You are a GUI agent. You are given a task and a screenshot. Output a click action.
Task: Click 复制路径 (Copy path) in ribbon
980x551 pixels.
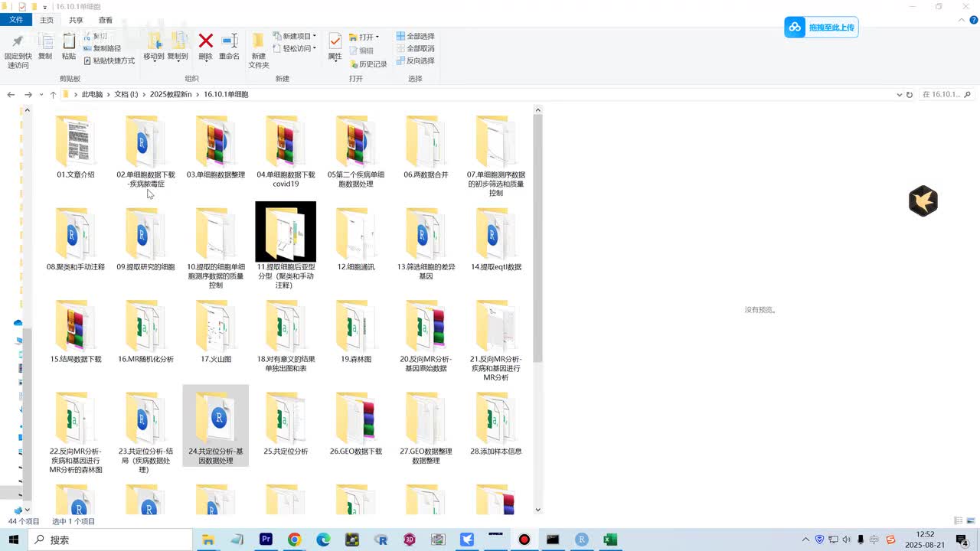[x=102, y=48]
